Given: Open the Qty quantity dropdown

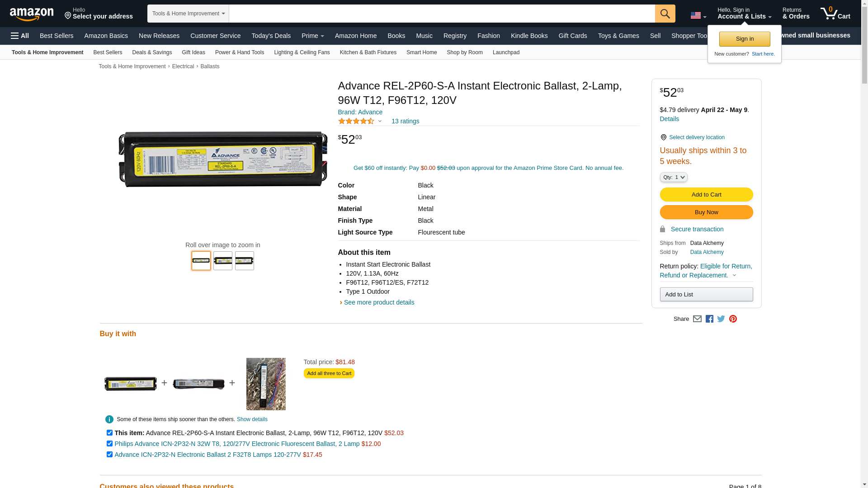Looking at the screenshot, I should point(673,177).
